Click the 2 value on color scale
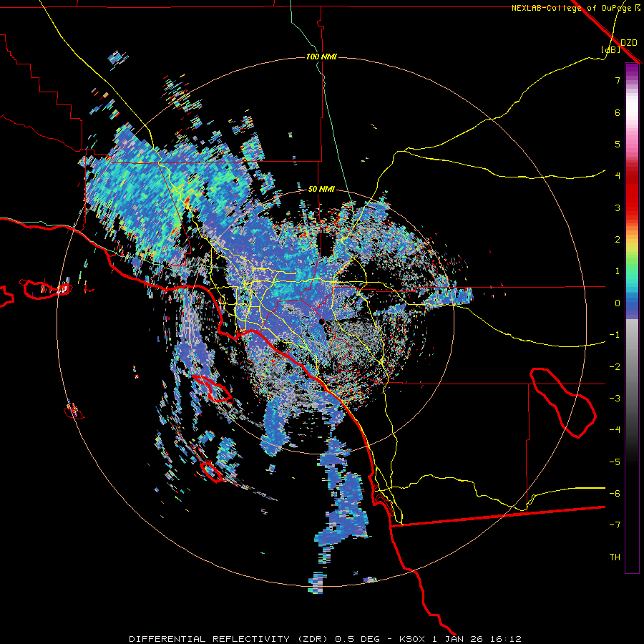 coord(618,240)
